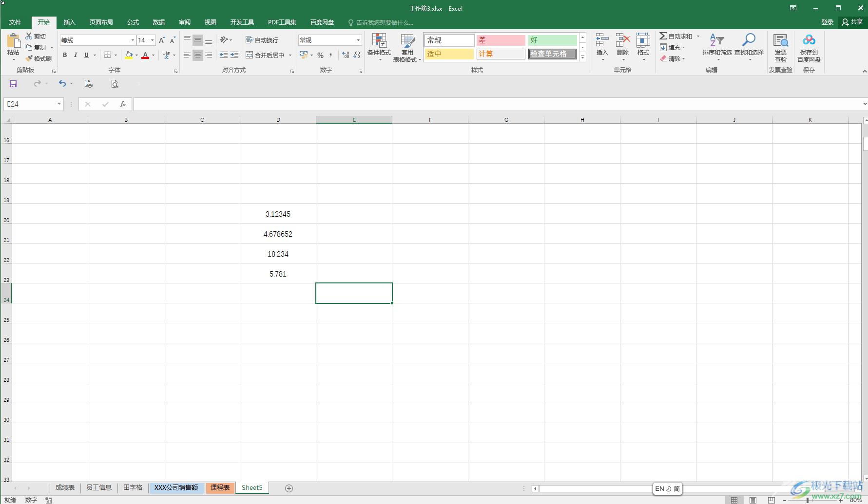
Task: Open the Sort and Filter tool
Action: pyautogui.click(x=717, y=47)
